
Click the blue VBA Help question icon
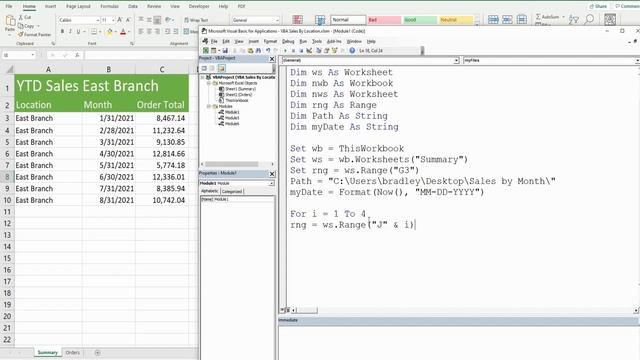352,51
